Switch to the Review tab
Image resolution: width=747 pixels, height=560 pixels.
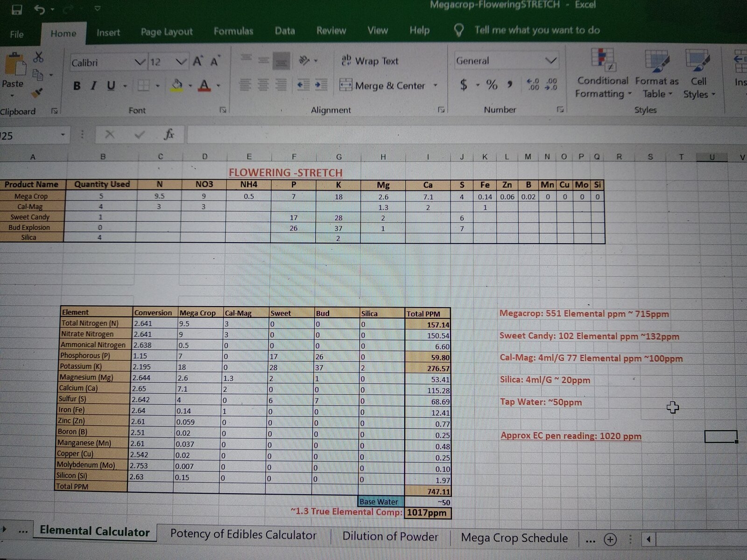pos(331,31)
